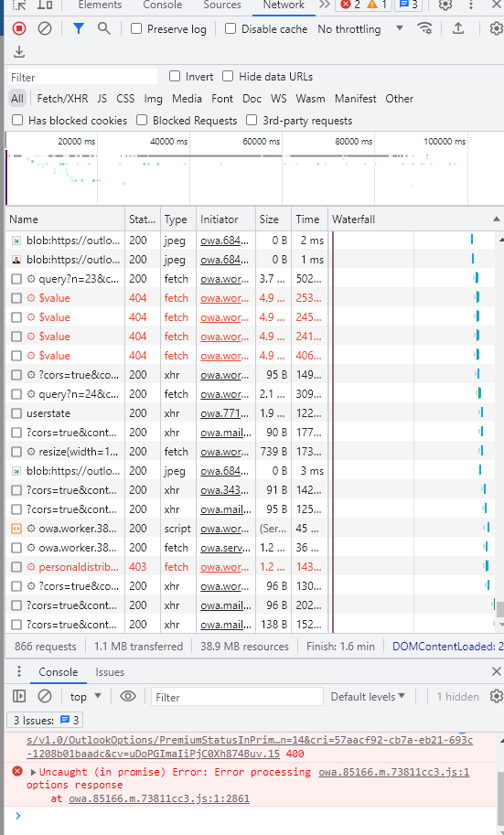Select Network tab
504x835 pixels.
284,5
